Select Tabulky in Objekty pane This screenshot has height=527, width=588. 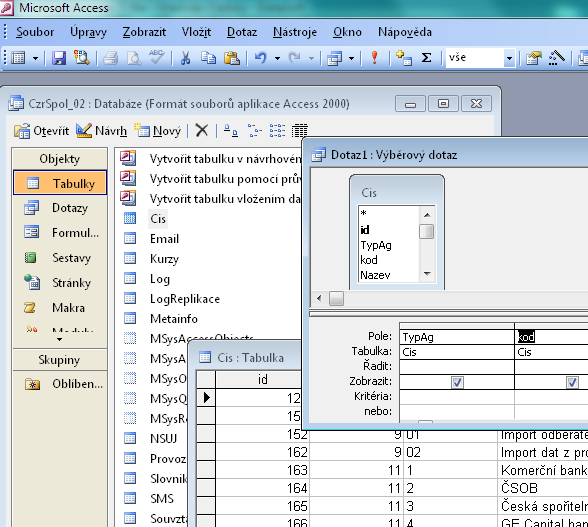coord(60,183)
